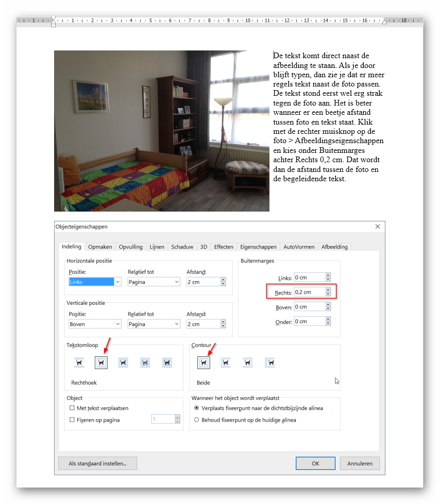Click the selected Beide contour icon
The image size is (440, 504).
pos(204,362)
